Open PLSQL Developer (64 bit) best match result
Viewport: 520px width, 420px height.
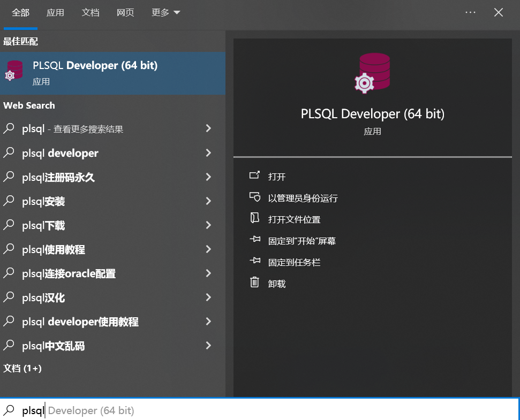(x=113, y=73)
